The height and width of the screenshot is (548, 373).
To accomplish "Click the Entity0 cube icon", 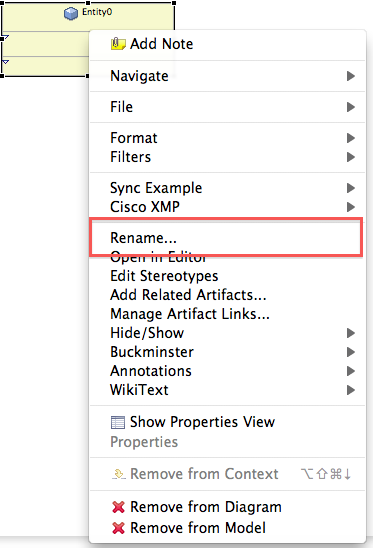I will (71, 14).
